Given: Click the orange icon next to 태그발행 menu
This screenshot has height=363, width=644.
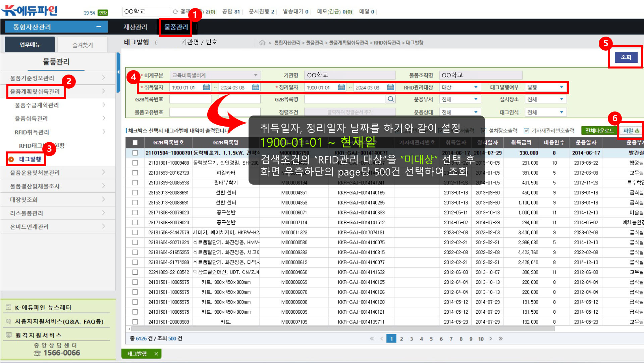Looking at the screenshot, I should pyautogui.click(x=11, y=159).
